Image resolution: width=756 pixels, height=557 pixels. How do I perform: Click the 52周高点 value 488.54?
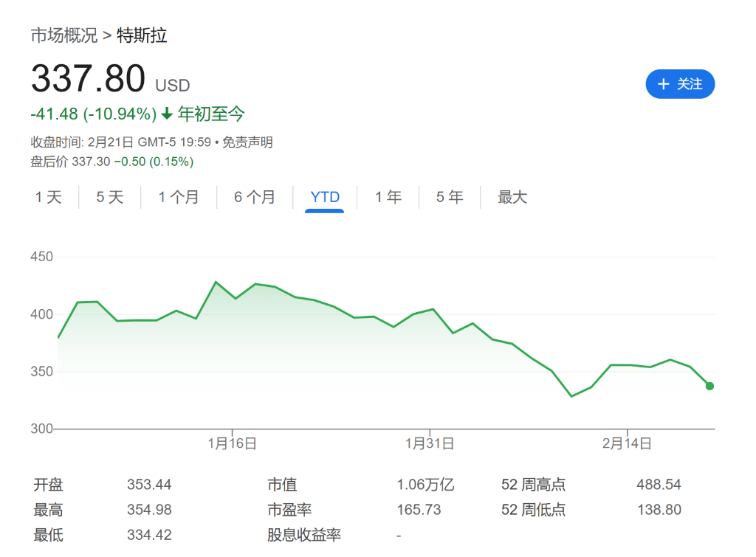tap(659, 485)
